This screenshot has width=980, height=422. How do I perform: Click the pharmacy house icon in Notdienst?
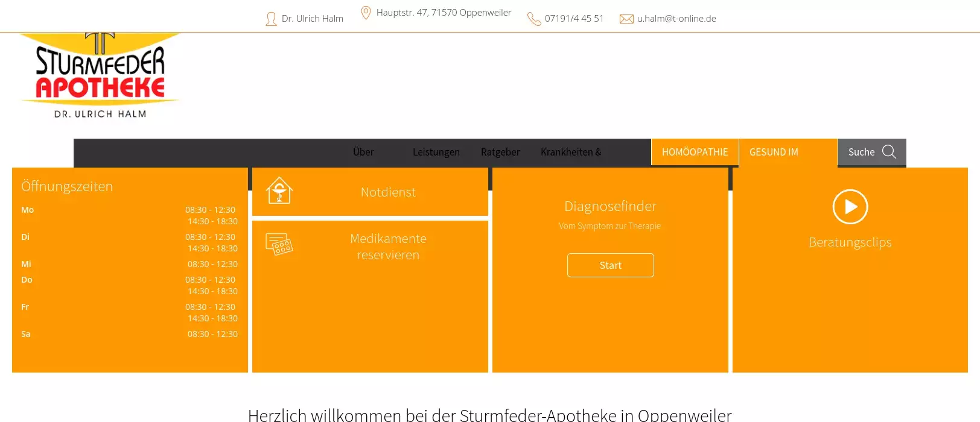tap(279, 191)
